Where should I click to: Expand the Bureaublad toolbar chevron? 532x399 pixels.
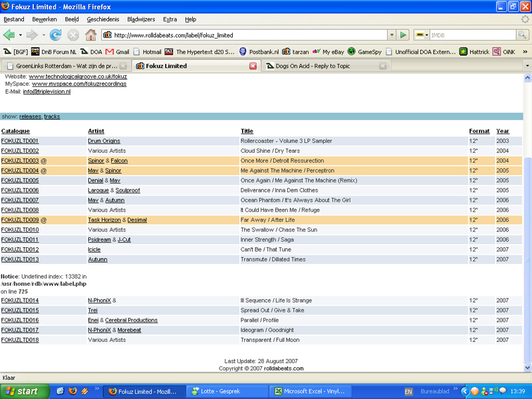[455, 389]
